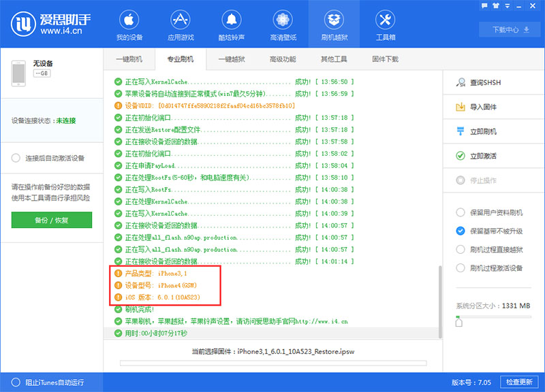Viewport: 545px width, 392px height.
Task: Toggle 阻止iTunes自动运行 at bottom left
Action: pyautogui.click(x=46, y=382)
